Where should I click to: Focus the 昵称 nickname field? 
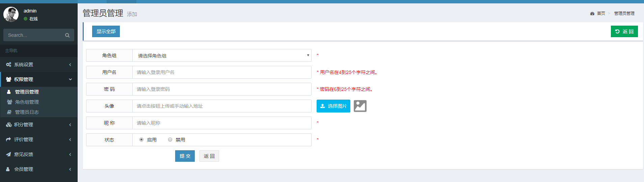[222, 123]
